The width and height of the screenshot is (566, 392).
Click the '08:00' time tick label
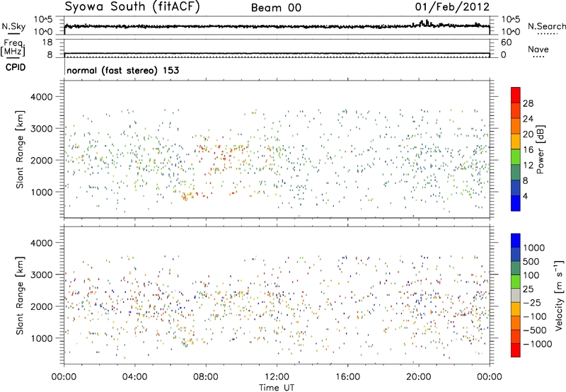point(206,377)
